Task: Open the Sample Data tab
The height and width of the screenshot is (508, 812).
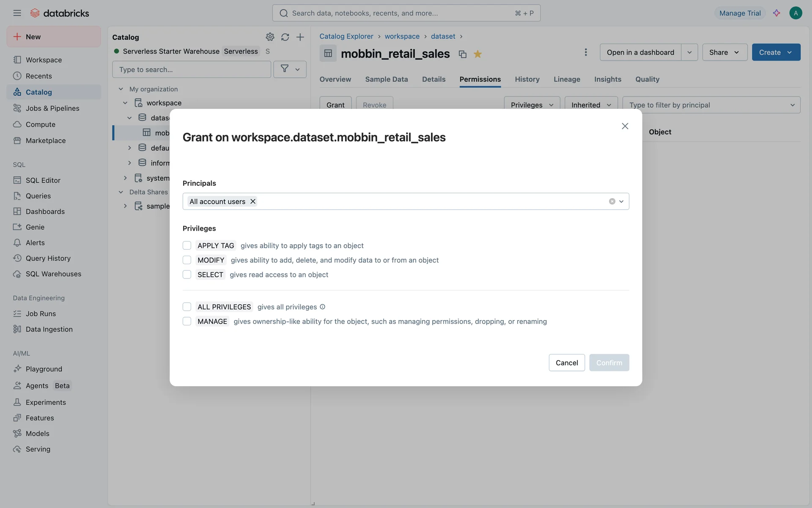Action: pos(386,79)
